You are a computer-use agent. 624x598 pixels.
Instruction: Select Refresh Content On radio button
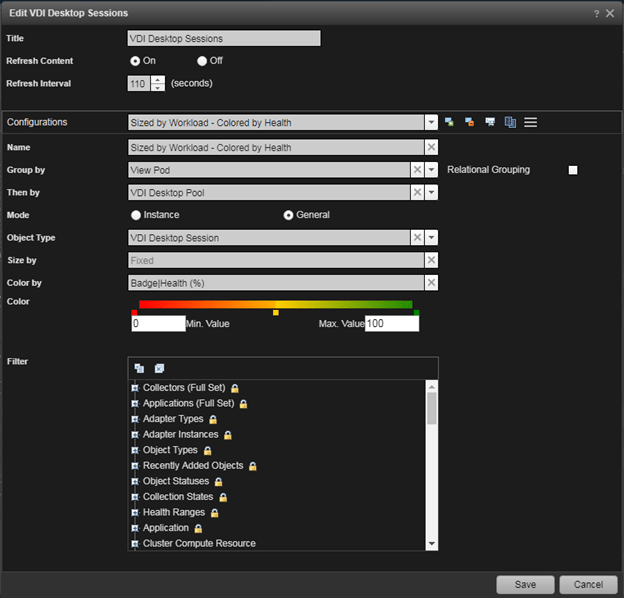[135, 61]
